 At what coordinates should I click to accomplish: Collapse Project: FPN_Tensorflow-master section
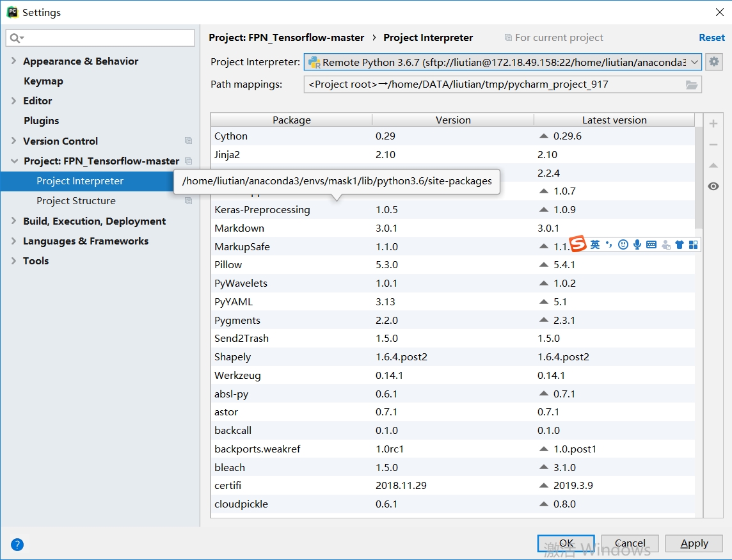coord(14,161)
